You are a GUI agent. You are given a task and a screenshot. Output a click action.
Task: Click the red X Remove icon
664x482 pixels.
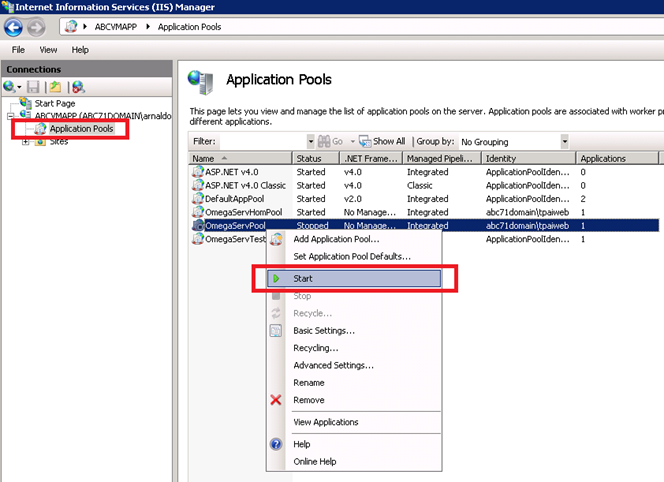[x=276, y=399]
